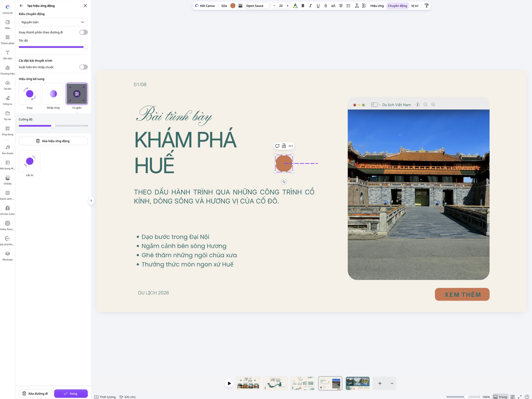Adjust the Cường độ intensity slider
Image resolution: width=532 pixels, height=399 pixels.
coord(53,126)
